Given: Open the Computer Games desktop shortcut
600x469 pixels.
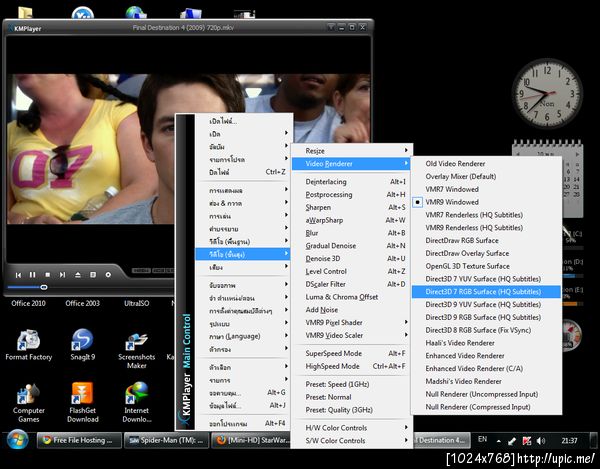Looking at the screenshot, I should pyautogui.click(x=28, y=402).
